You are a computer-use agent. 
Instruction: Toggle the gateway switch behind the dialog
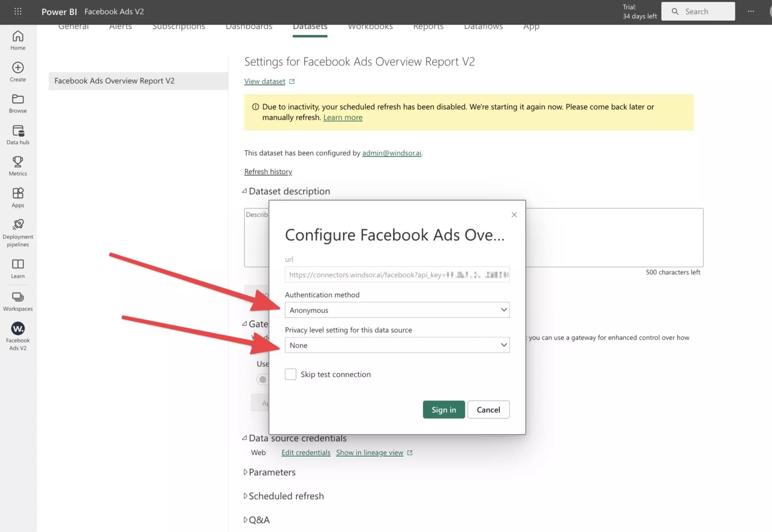[x=262, y=379]
